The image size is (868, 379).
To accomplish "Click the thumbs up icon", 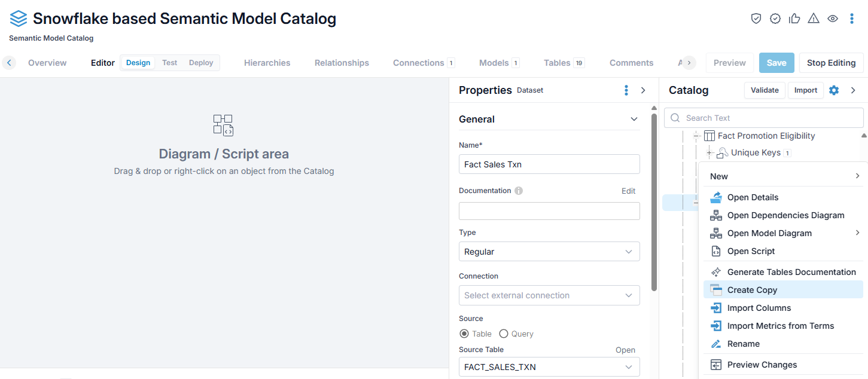I will click(x=794, y=19).
